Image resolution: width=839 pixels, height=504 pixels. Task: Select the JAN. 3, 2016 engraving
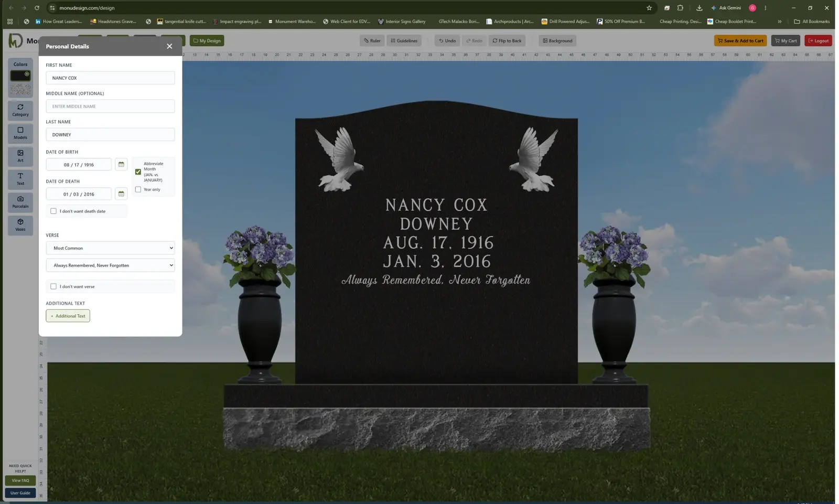437,261
